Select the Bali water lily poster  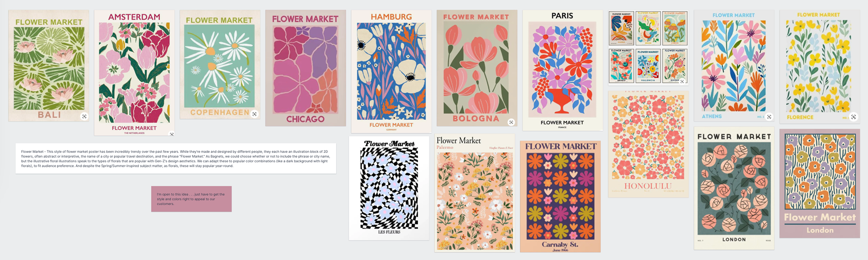[x=49, y=66]
